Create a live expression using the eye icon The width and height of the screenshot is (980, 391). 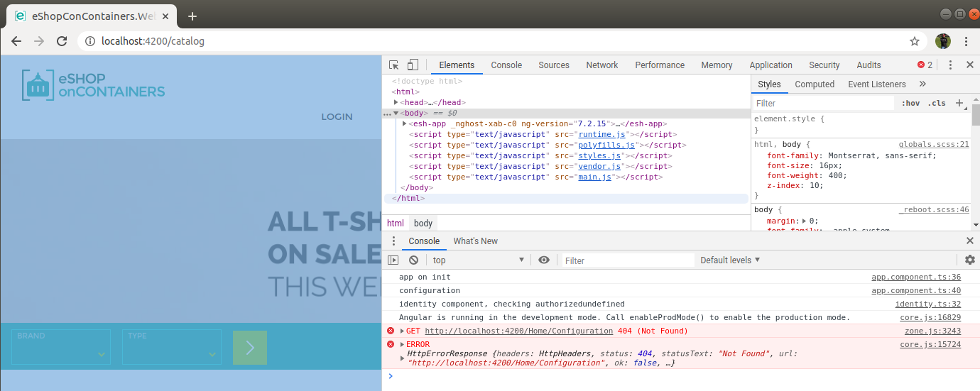pyautogui.click(x=544, y=260)
